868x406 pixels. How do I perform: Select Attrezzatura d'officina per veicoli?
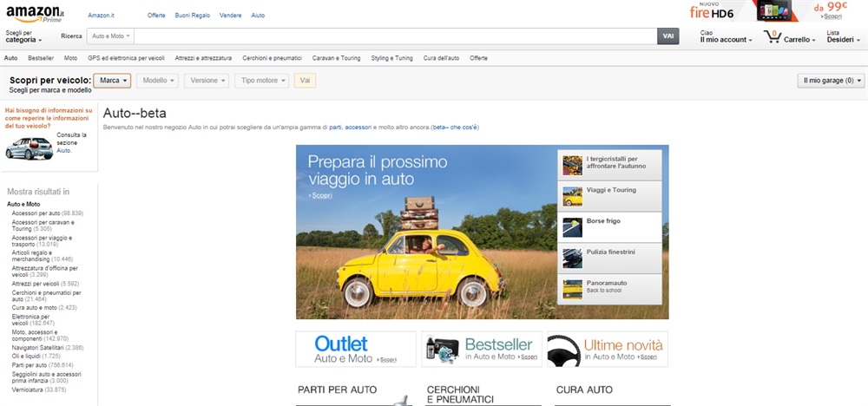point(45,271)
